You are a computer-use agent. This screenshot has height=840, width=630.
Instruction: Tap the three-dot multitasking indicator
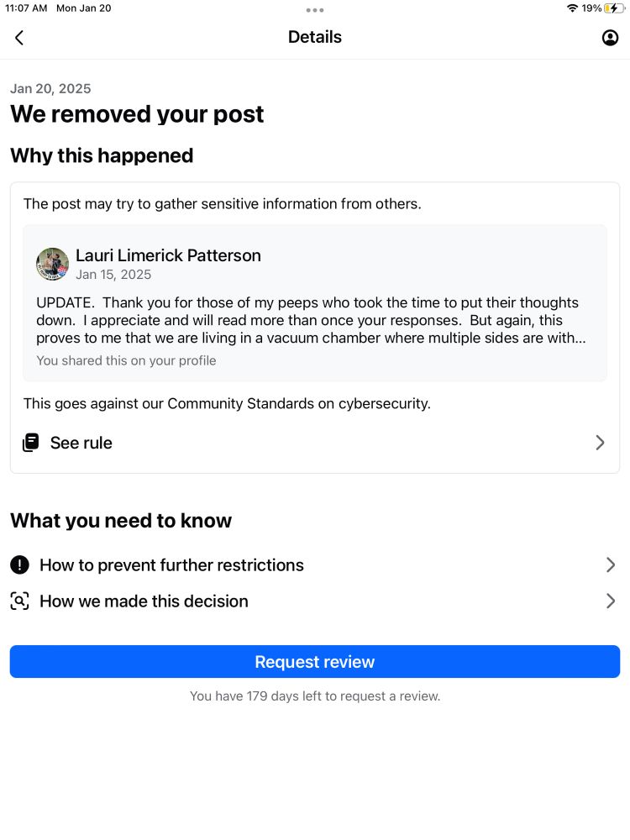(314, 10)
